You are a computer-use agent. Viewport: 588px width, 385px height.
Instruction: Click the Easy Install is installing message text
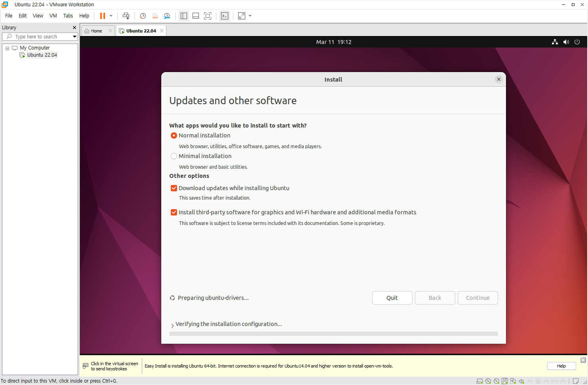269,366
